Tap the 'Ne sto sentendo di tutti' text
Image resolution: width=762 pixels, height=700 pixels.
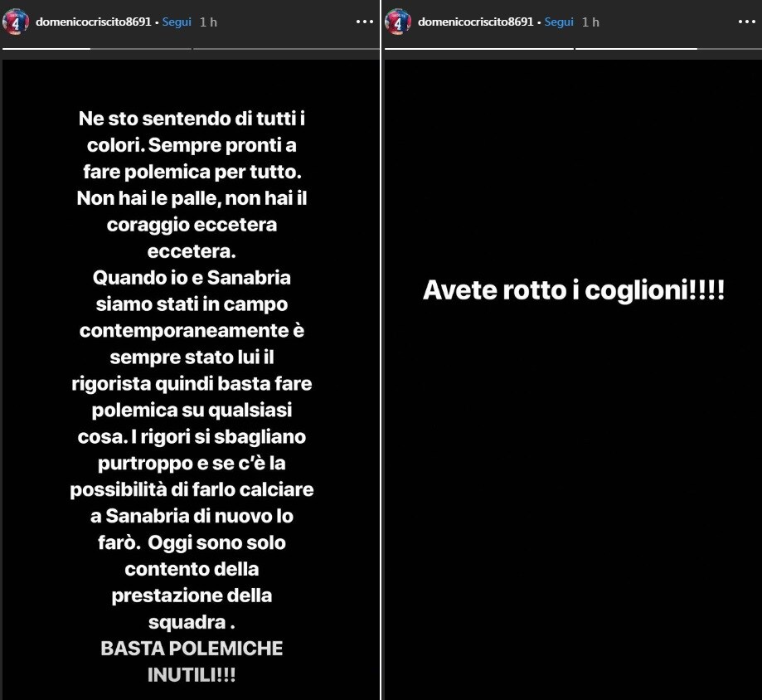(x=192, y=119)
